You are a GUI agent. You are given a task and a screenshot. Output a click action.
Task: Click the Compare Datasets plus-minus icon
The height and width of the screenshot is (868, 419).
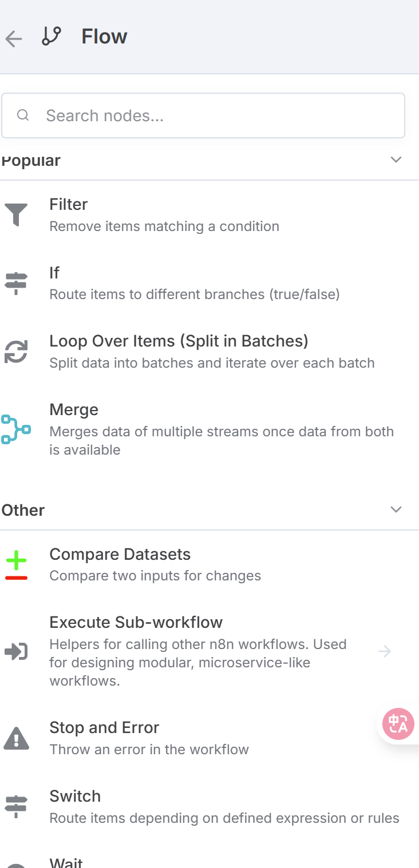(x=16, y=565)
